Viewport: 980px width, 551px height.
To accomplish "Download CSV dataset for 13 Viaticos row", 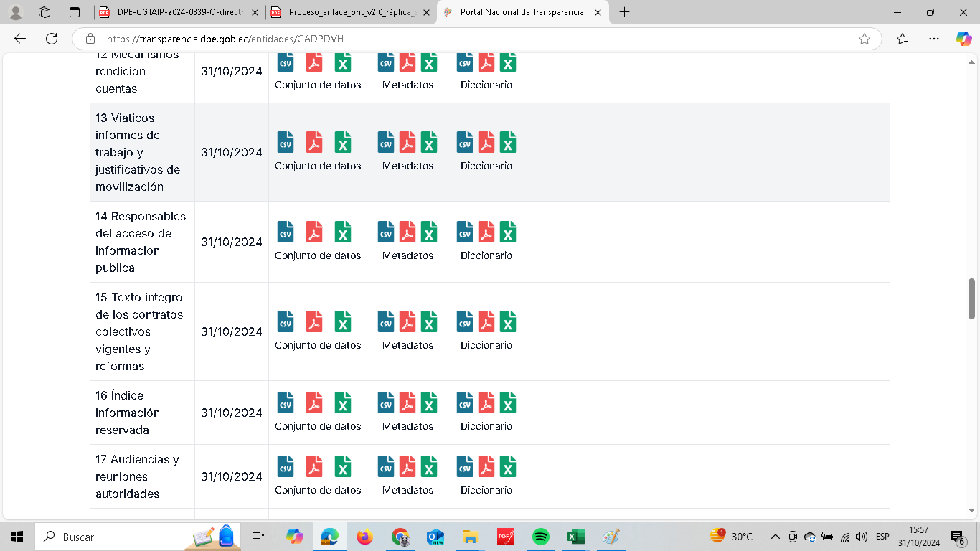I will pyautogui.click(x=286, y=142).
